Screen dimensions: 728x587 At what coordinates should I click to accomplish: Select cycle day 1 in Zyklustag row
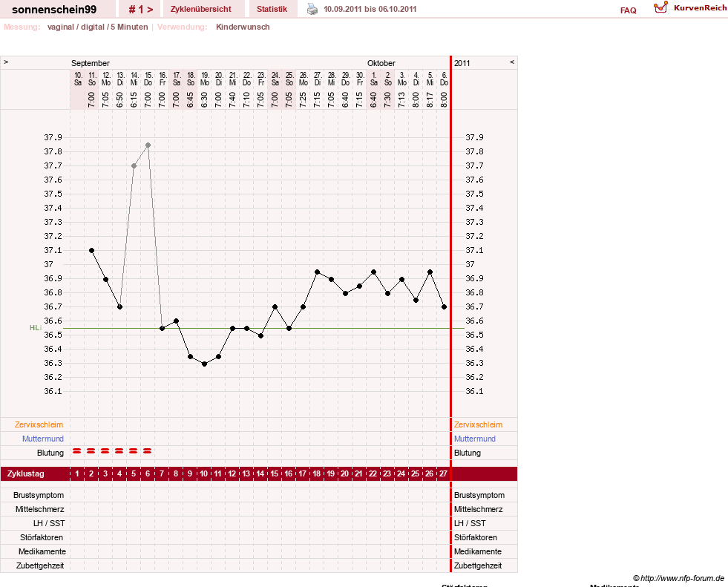[77, 473]
